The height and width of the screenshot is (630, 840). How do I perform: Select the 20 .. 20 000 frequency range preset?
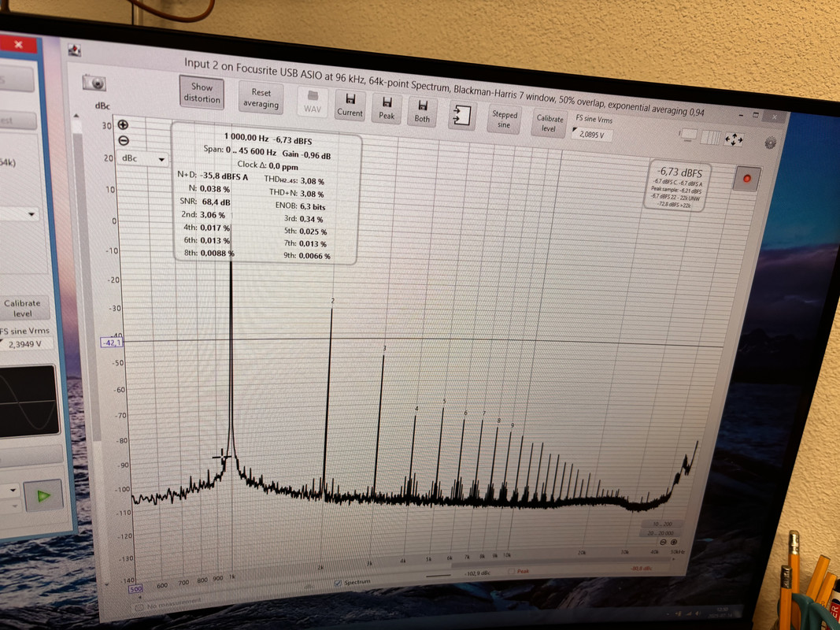click(660, 533)
